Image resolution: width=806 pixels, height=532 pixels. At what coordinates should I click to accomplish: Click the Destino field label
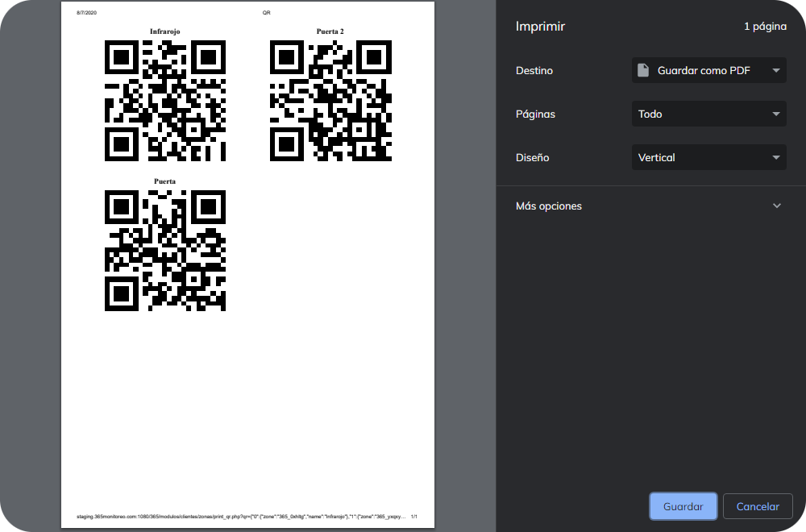pos(534,70)
